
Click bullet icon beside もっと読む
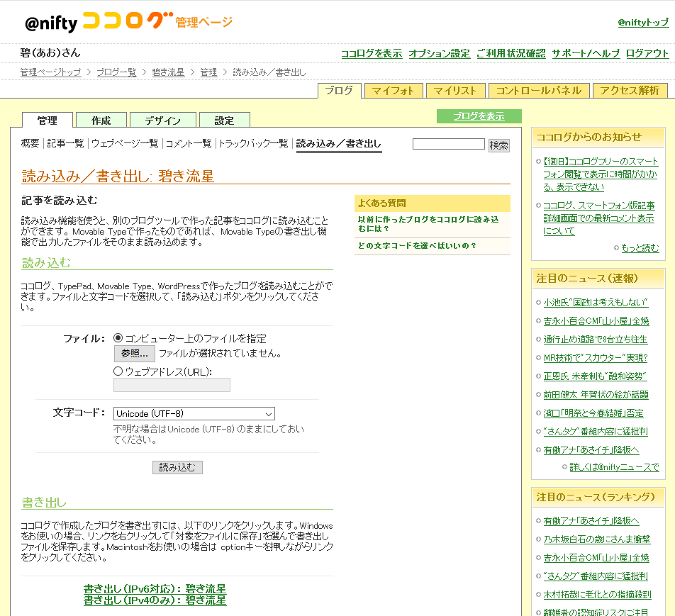616,248
